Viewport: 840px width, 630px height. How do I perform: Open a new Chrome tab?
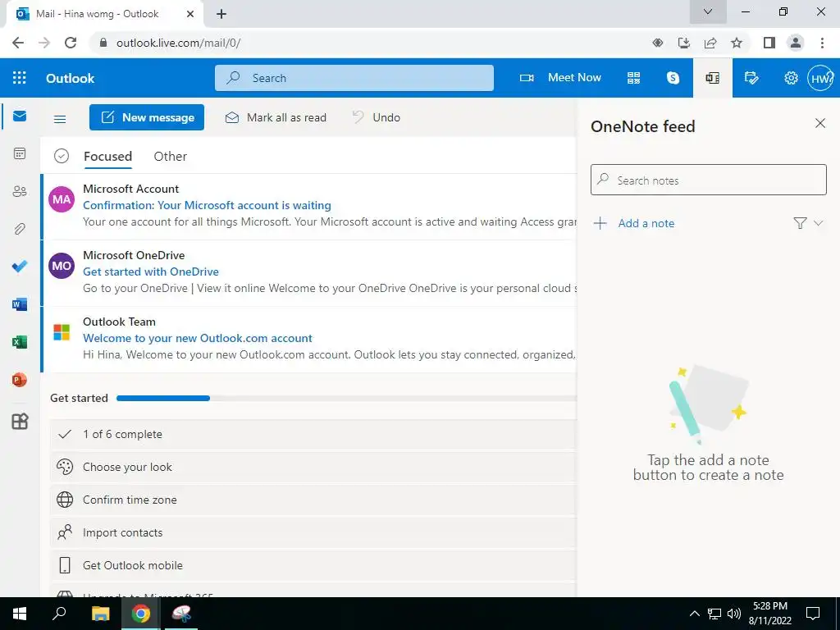pyautogui.click(x=221, y=15)
